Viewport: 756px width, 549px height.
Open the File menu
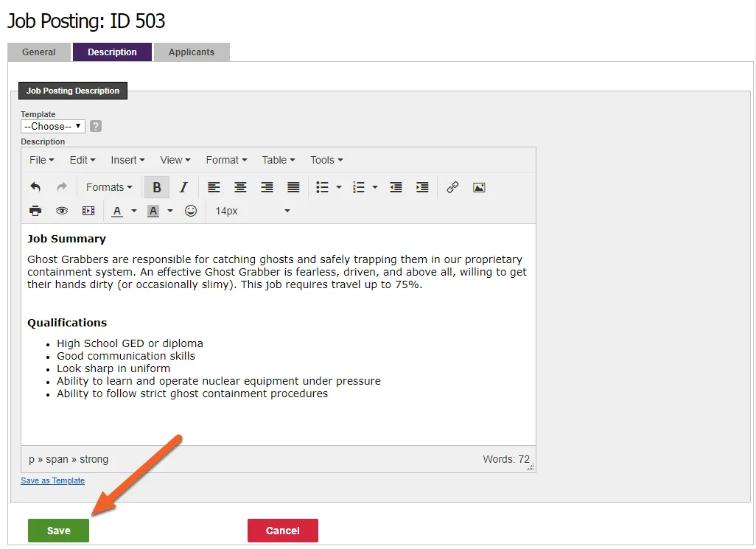[x=41, y=160]
